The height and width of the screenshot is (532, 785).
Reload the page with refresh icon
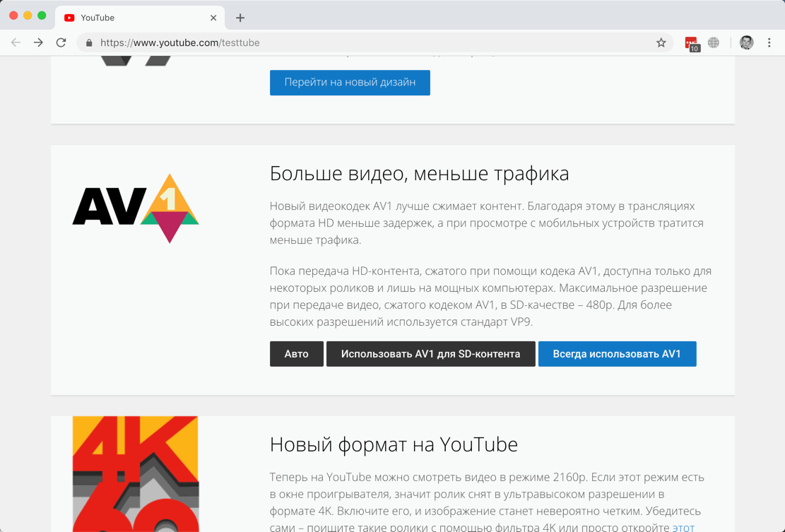click(x=61, y=42)
